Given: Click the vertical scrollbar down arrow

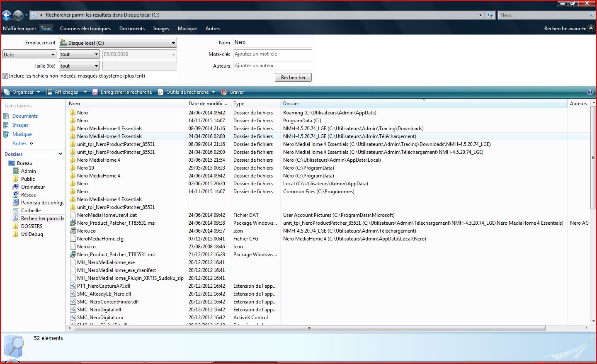Looking at the screenshot, I should click(x=593, y=321).
